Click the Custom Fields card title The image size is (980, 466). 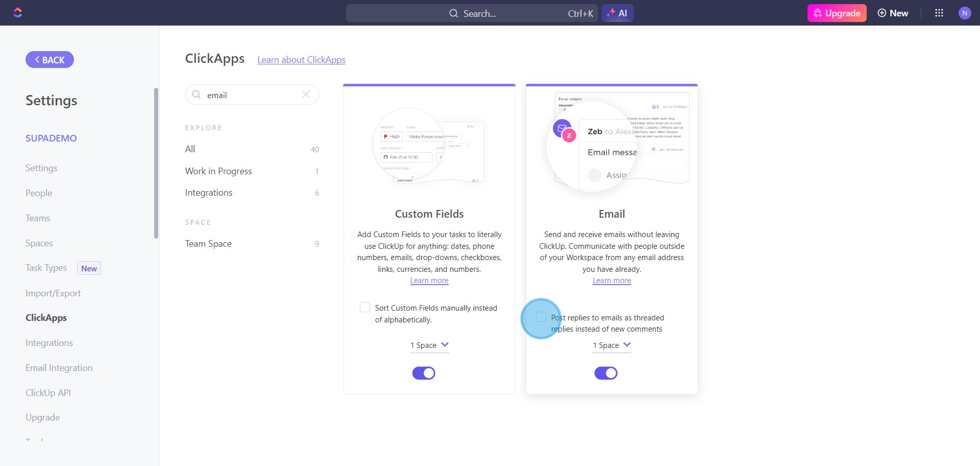[429, 214]
